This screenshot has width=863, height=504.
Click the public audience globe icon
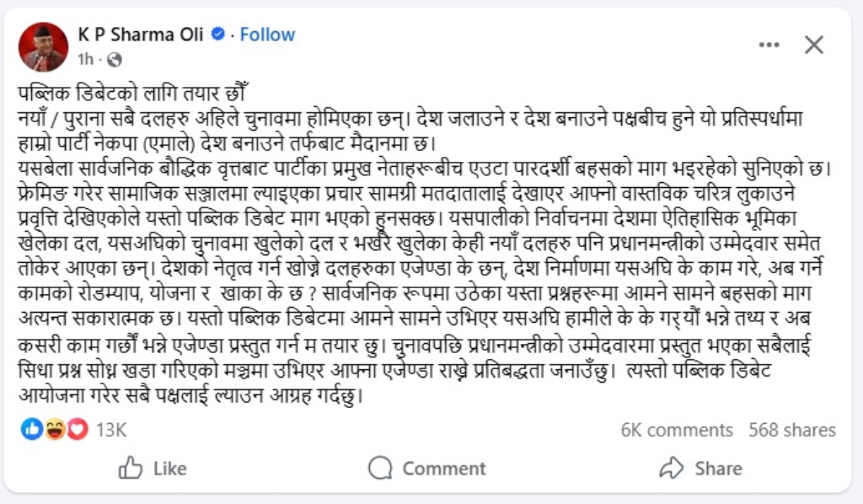click(x=115, y=59)
